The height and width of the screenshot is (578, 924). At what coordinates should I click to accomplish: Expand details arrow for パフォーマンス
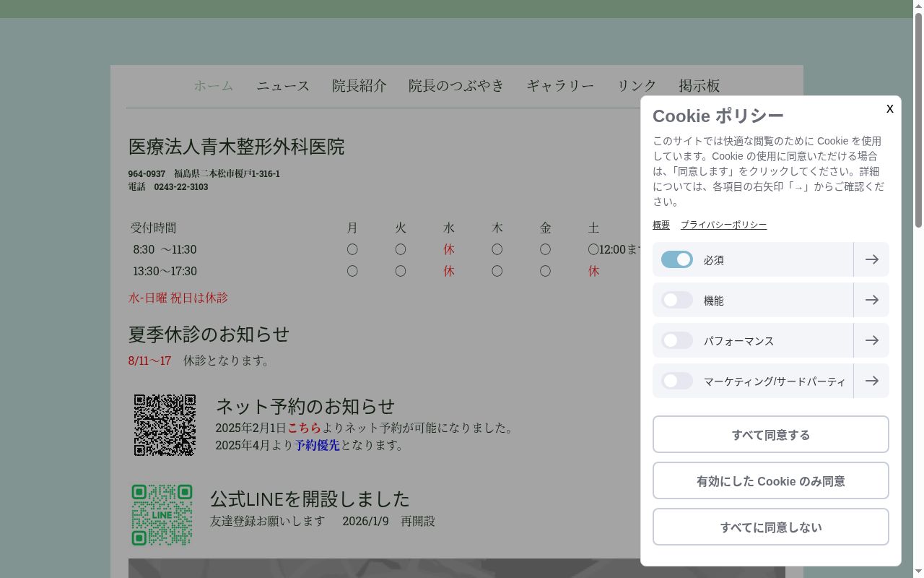(871, 340)
